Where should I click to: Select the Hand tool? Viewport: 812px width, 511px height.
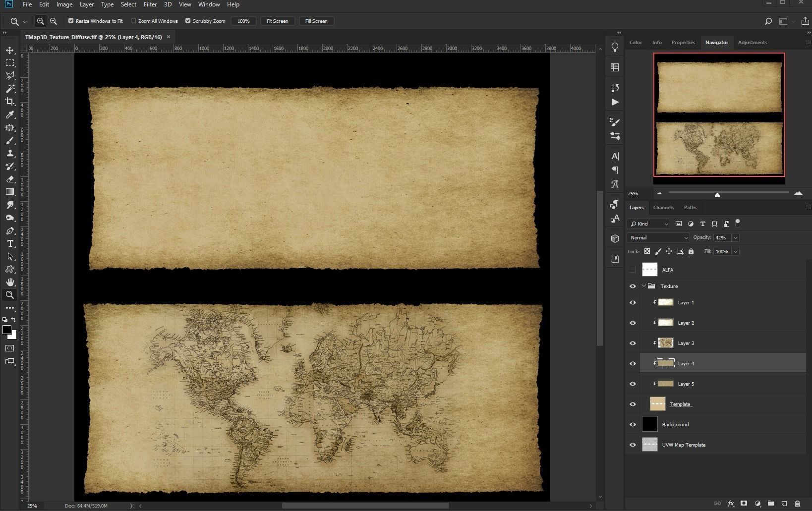pyautogui.click(x=10, y=282)
